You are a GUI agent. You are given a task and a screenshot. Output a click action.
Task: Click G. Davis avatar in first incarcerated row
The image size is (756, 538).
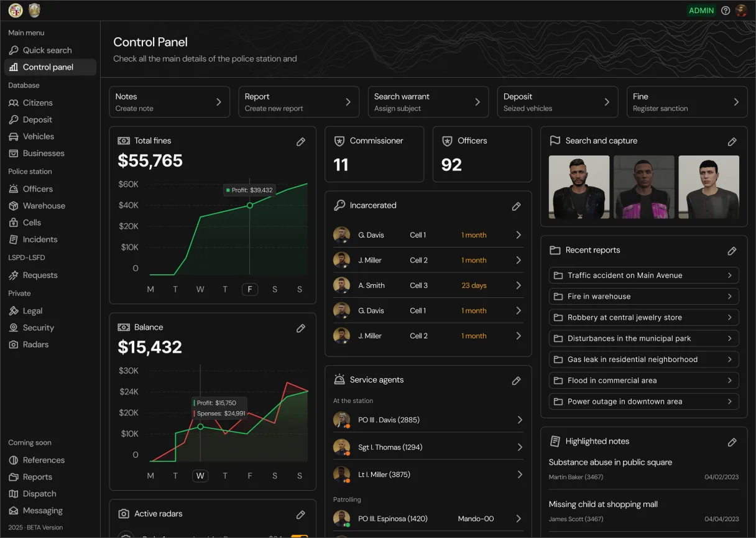pos(341,235)
